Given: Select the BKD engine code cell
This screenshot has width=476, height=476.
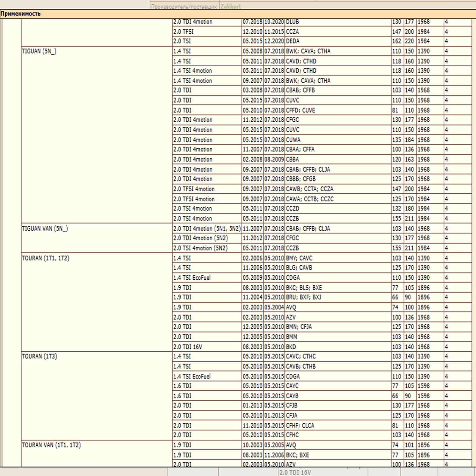Looking at the screenshot, I should pos(291,347).
